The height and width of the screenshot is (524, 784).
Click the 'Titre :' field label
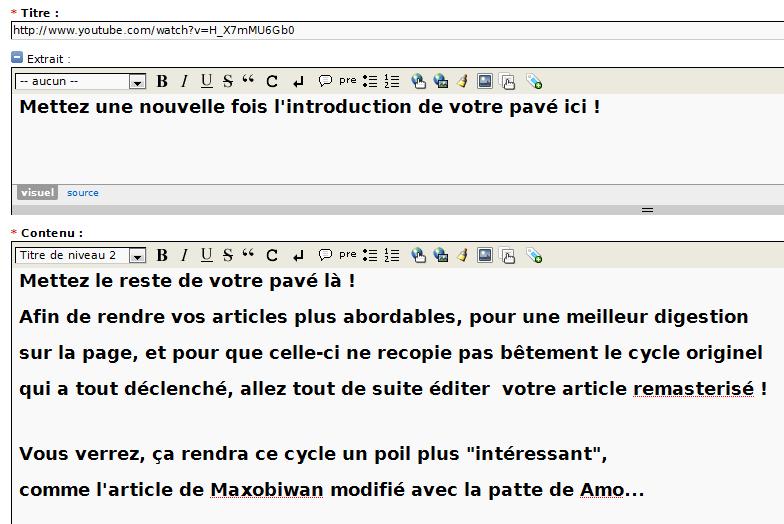40,13
